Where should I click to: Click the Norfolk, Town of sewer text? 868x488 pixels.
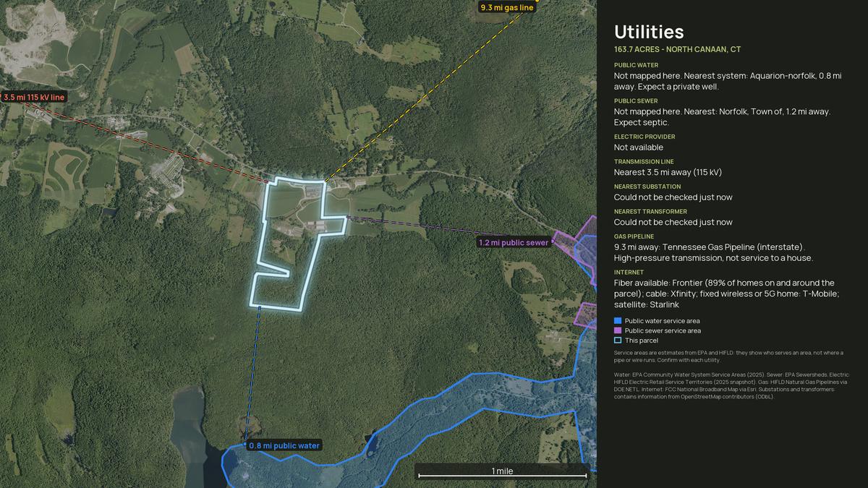[x=722, y=117]
